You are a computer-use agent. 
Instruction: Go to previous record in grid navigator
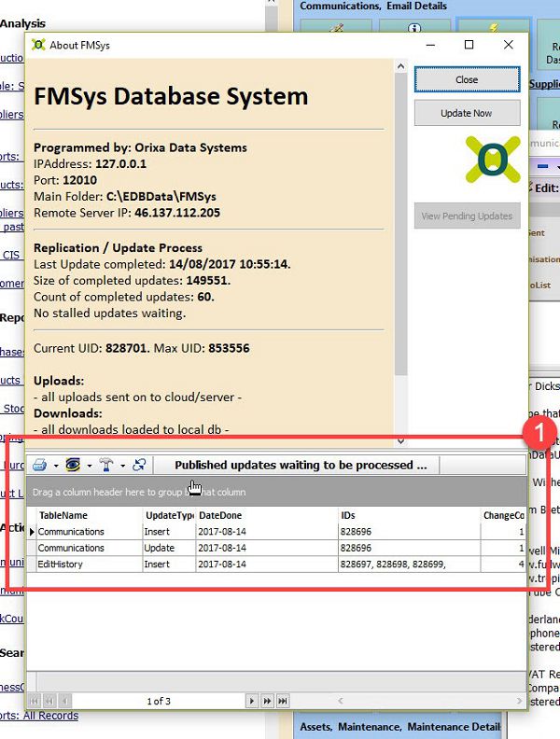(x=65, y=701)
